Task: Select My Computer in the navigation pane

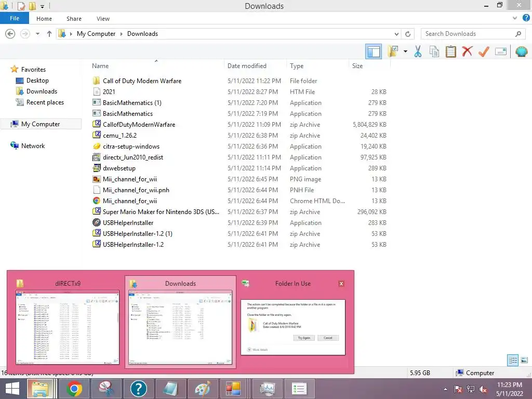Action: tap(41, 124)
